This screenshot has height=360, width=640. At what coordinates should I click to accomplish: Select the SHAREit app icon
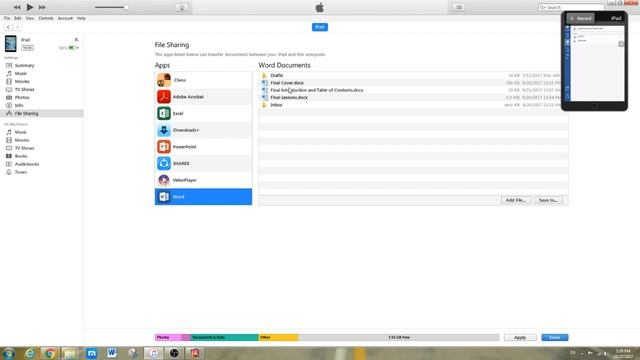pyautogui.click(x=164, y=163)
